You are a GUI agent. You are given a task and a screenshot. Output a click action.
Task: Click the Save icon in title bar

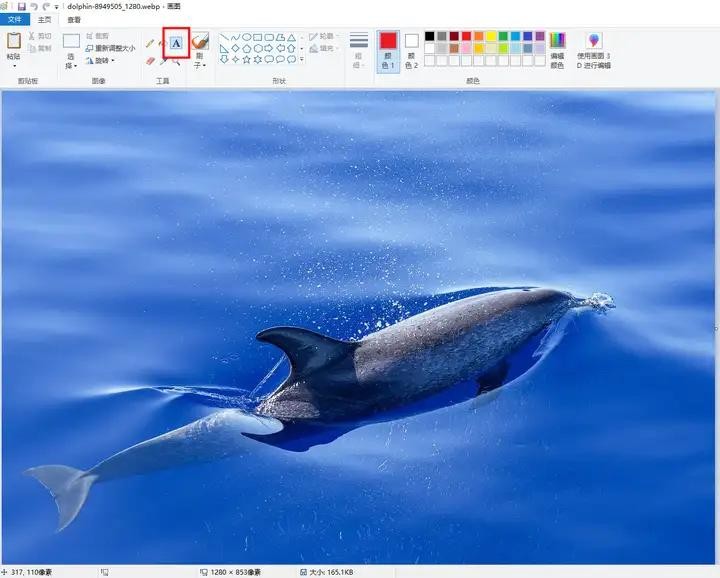(x=22, y=6)
